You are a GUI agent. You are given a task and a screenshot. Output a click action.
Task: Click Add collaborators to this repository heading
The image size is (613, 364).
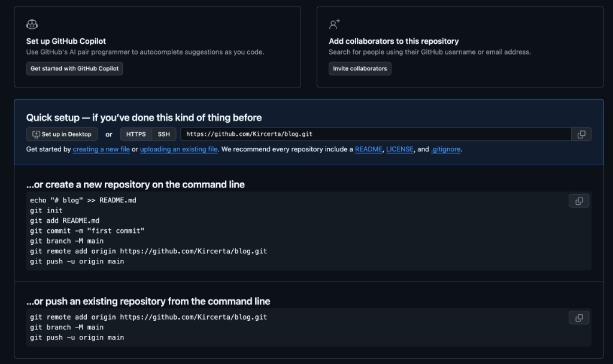[393, 41]
